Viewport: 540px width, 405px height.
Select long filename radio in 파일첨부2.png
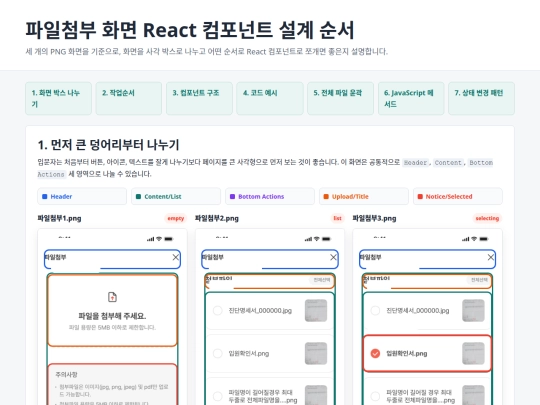218,396
